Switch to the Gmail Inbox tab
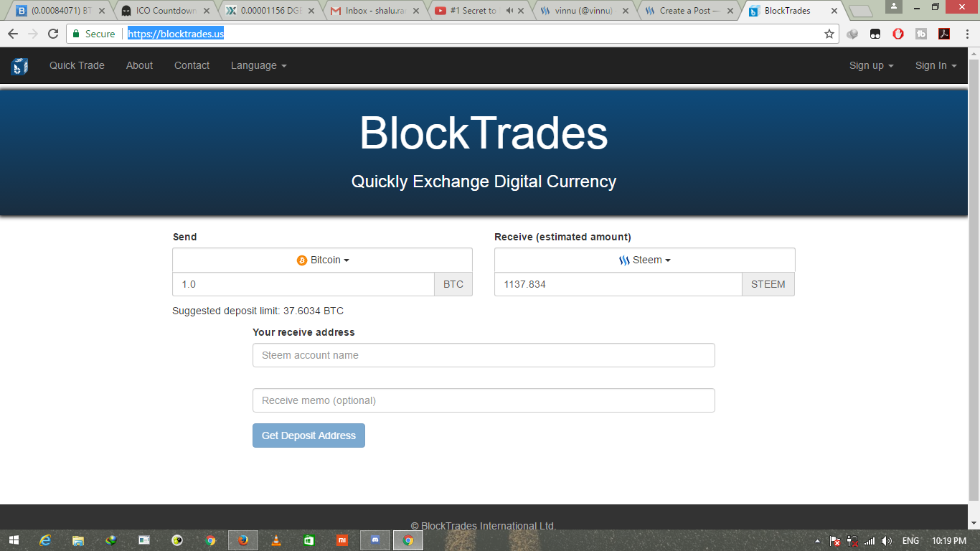 pyautogui.click(x=373, y=11)
